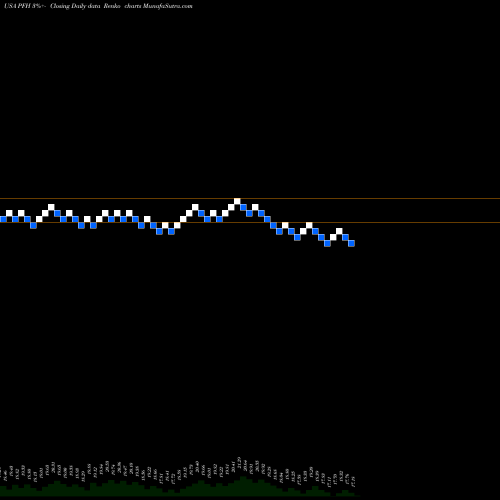Viewport: 500px width, 500px height.
Task: Click the 'Renko charts MunafaSutra.com' caption
Action: (148, 6)
